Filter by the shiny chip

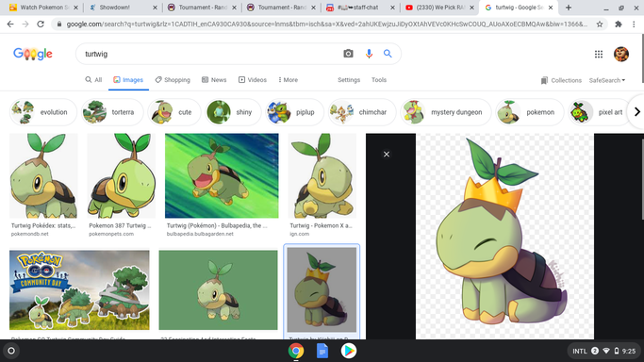[x=233, y=112]
